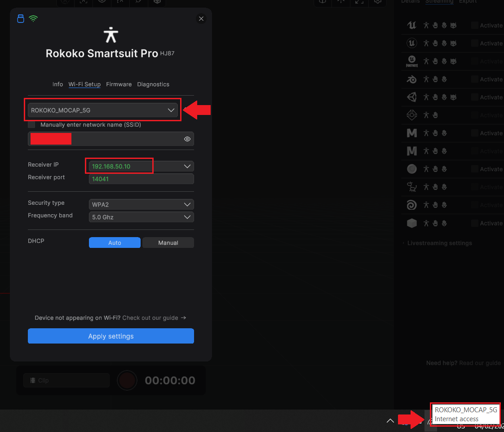Tick Activate checkbox in Cinema 4D row
Image resolution: width=504 pixels, height=432 pixels.
475,169
